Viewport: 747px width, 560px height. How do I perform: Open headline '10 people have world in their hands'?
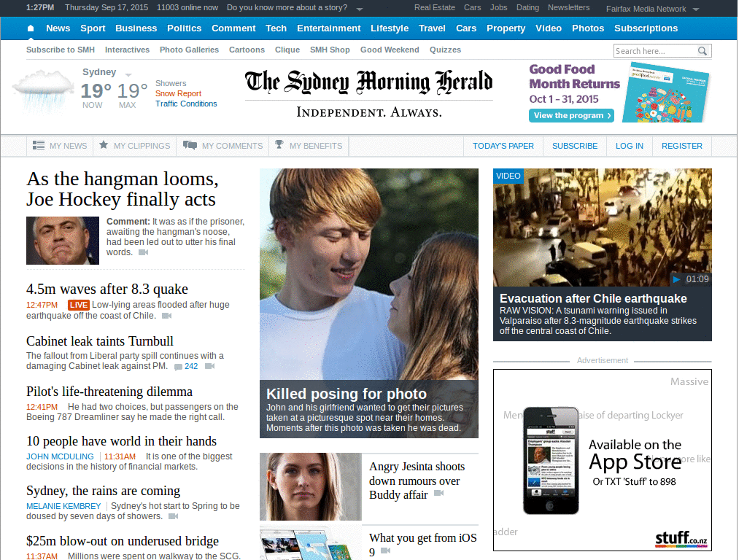[x=122, y=441]
